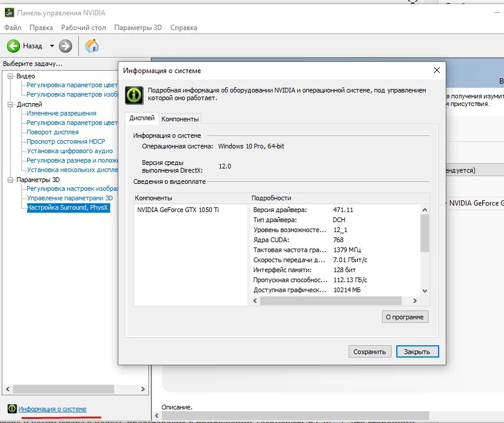This screenshot has width=504, height=423.
Task: Click the system information icon at bottom left
Action: click(12, 408)
